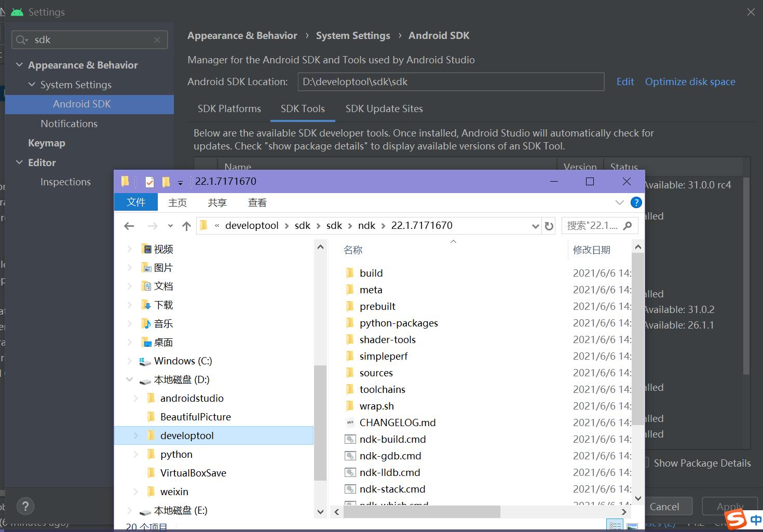Collapse System Settings tree node

click(x=32, y=84)
